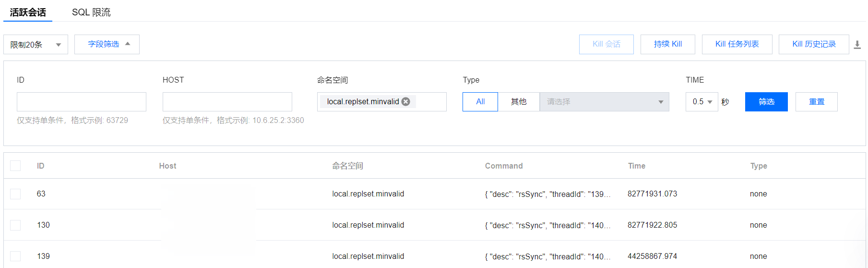Select the All type option
Screen dimensions: 868x268
coord(480,102)
